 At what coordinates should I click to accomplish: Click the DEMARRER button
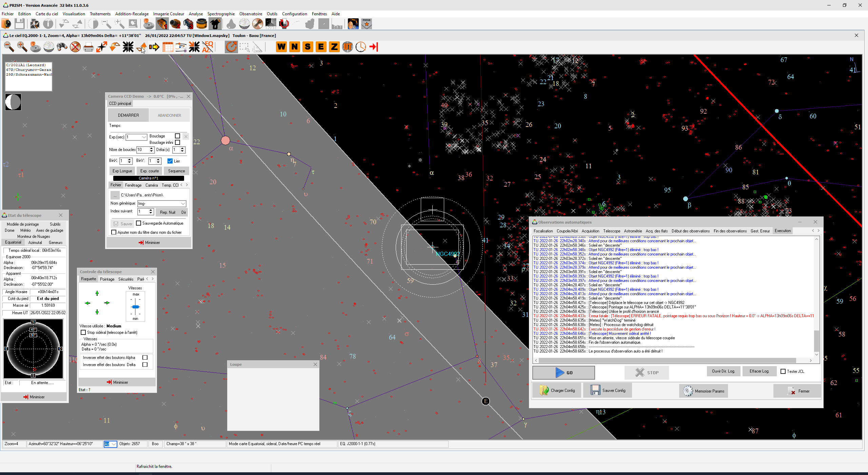[128, 115]
